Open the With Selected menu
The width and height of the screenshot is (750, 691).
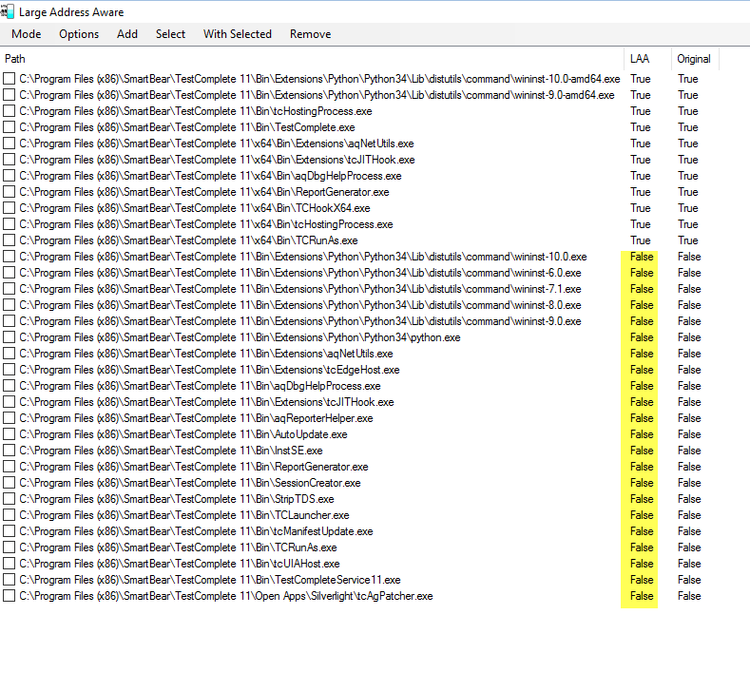237,34
